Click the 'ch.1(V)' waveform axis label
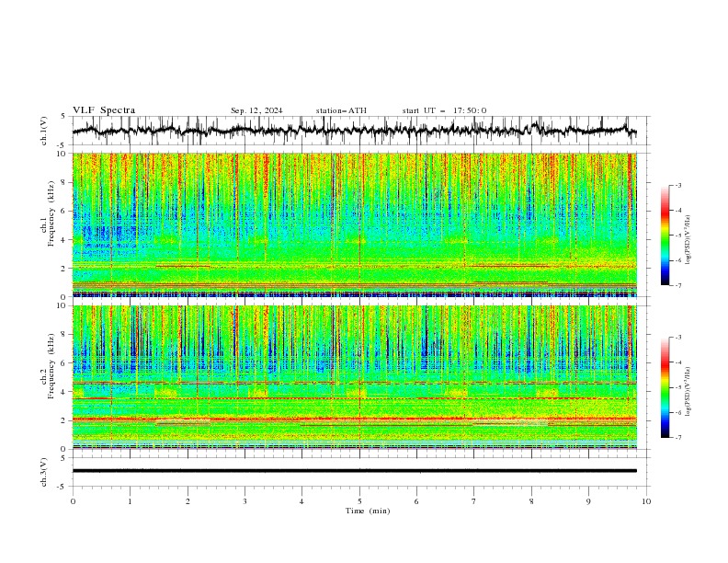The height and width of the screenshot is (563, 728). click(x=44, y=131)
